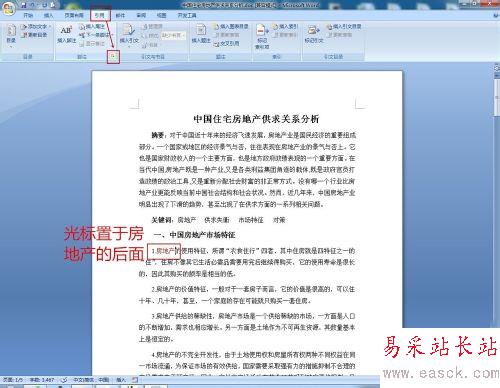Open the 页面布局 (Page Layout) tab

click(x=74, y=15)
